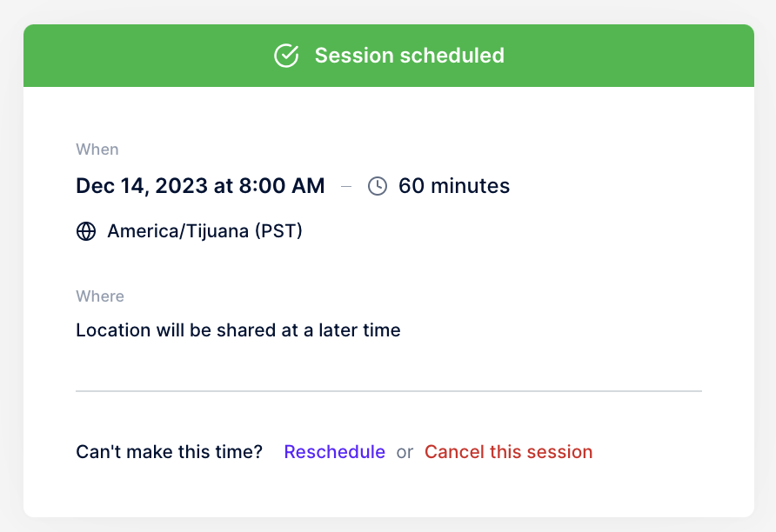
Task: Click the horizontal divider line
Action: [389, 391]
